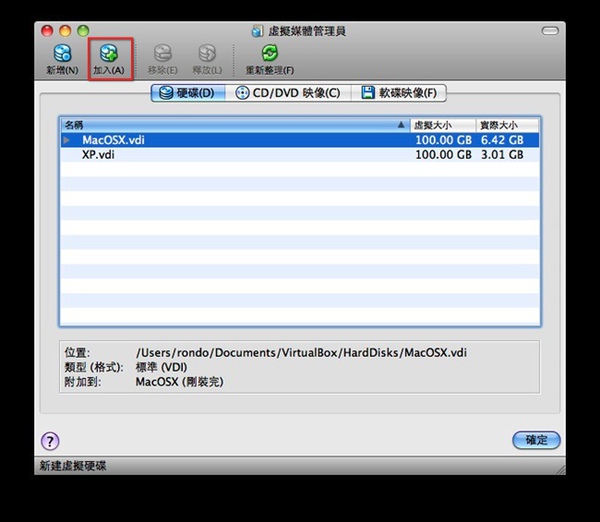
Task: Switch to the CD/DVD 映像(C) tab
Action: click(x=288, y=93)
